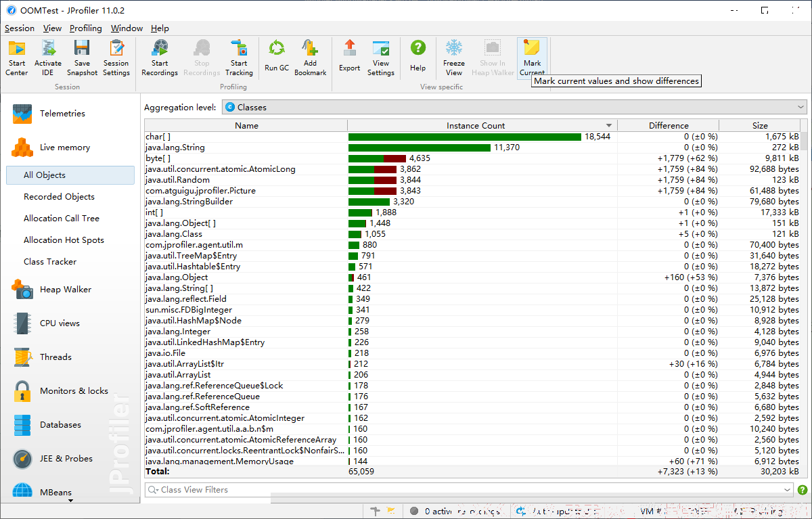Open the Help menu in the menu bar

[x=160, y=28]
